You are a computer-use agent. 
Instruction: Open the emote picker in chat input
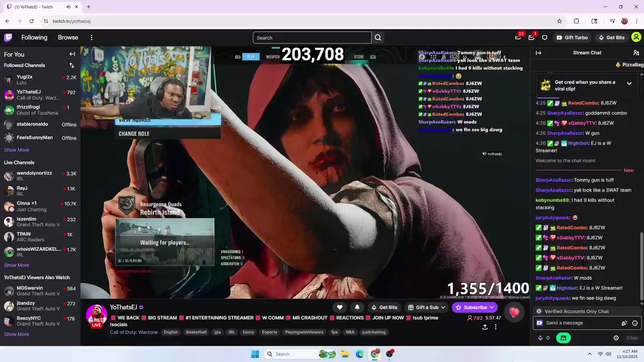[635, 323]
